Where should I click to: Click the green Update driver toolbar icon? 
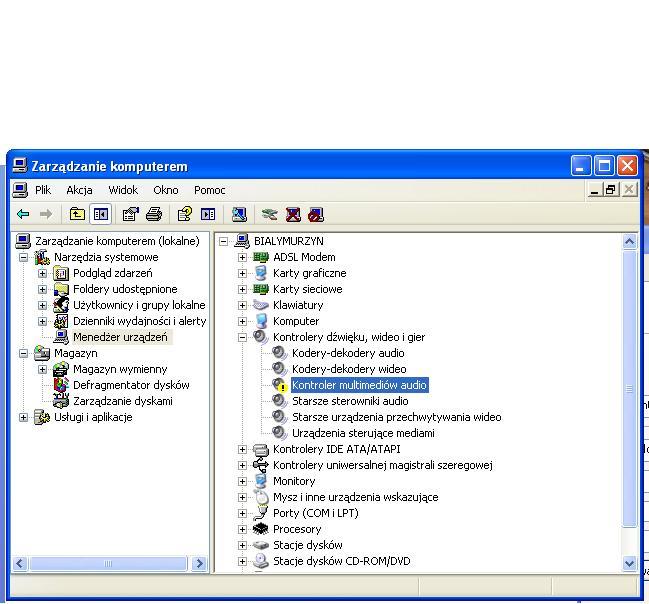[269, 214]
